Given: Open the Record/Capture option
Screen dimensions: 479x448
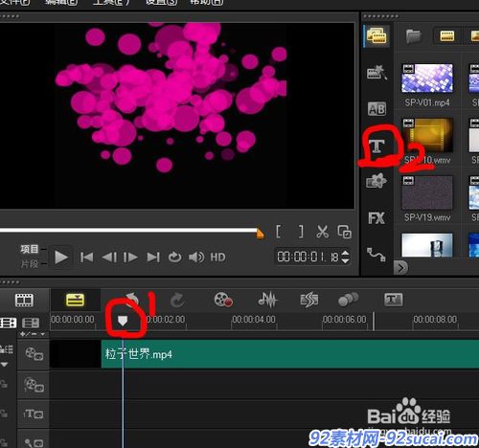Looking at the screenshot, I should point(223,300).
